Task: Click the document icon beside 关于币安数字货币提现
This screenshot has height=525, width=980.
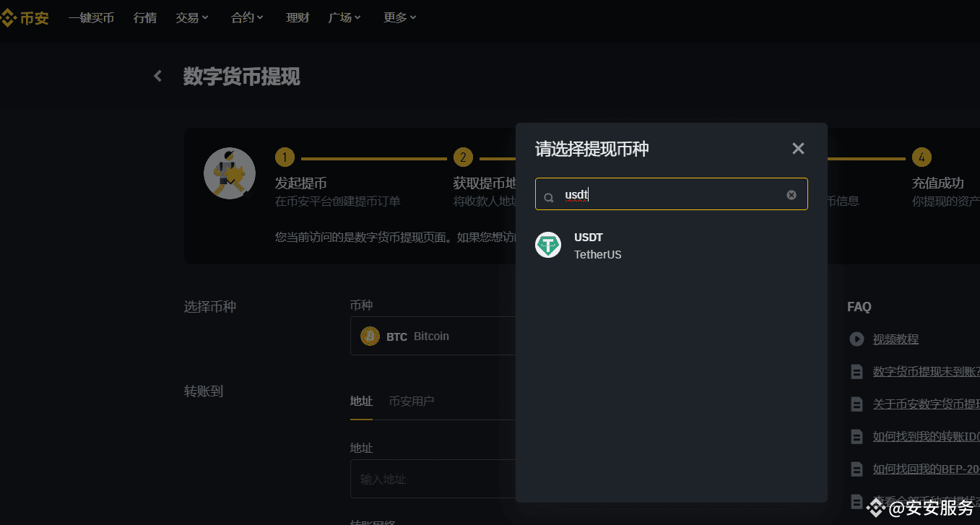Action: pyautogui.click(x=857, y=404)
